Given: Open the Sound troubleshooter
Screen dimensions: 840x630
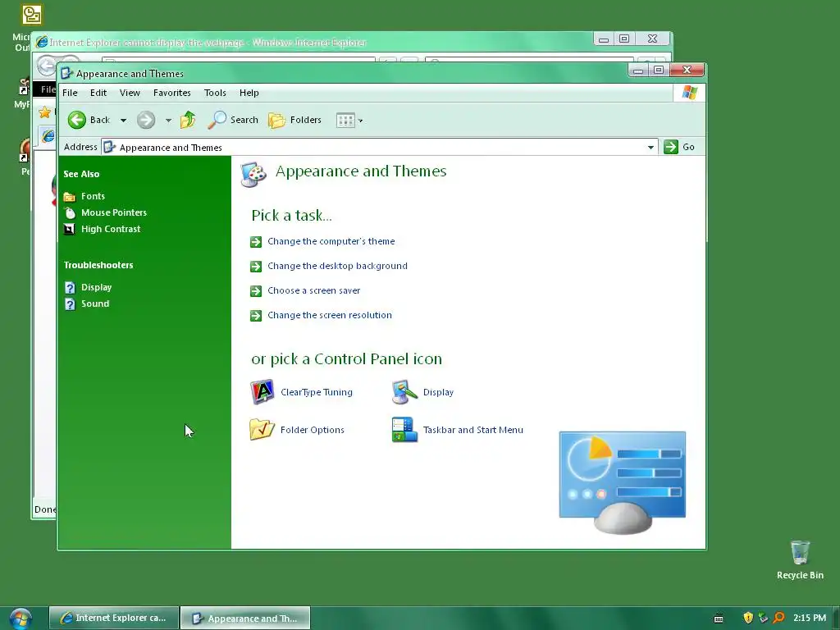Looking at the screenshot, I should point(95,304).
